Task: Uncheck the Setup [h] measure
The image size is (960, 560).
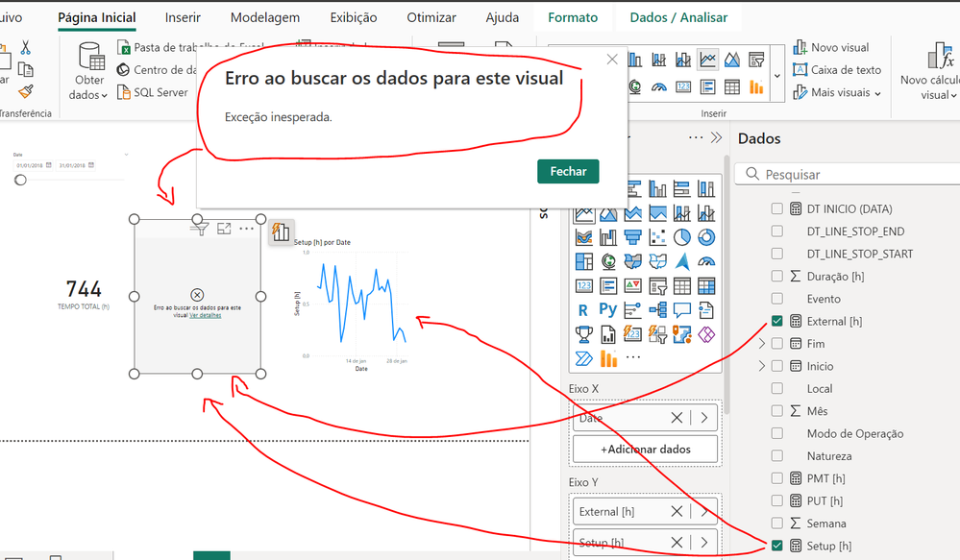Action: coord(777,546)
